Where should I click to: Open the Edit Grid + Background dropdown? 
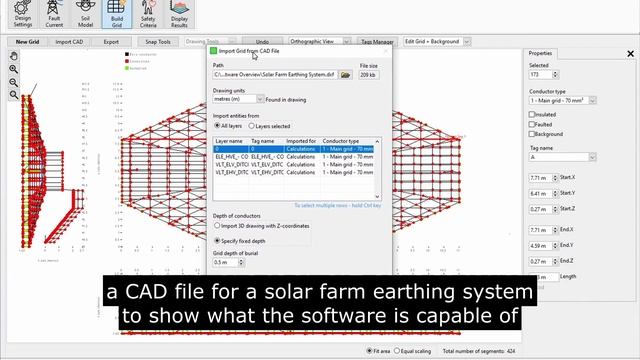(437, 42)
